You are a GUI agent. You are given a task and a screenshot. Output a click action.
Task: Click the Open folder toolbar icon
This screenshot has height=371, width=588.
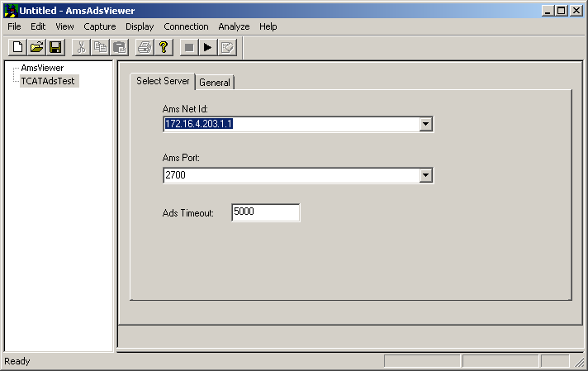pos(36,47)
